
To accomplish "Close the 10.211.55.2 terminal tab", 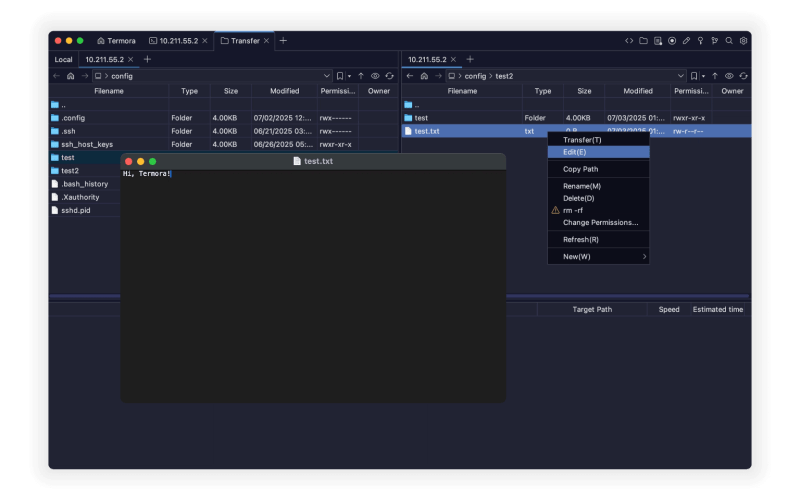I will [205, 41].
